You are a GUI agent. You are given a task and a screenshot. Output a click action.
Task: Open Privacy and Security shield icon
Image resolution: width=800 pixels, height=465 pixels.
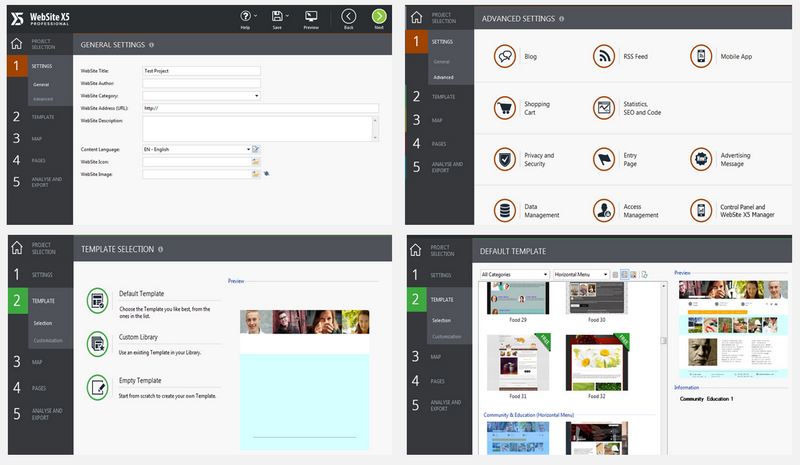point(505,159)
